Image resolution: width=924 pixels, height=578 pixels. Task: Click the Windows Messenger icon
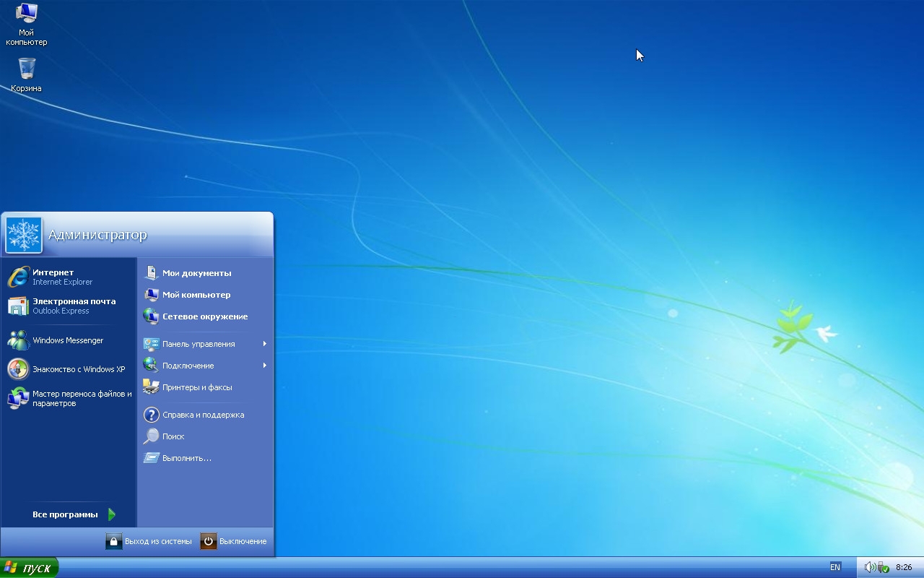pyautogui.click(x=18, y=340)
